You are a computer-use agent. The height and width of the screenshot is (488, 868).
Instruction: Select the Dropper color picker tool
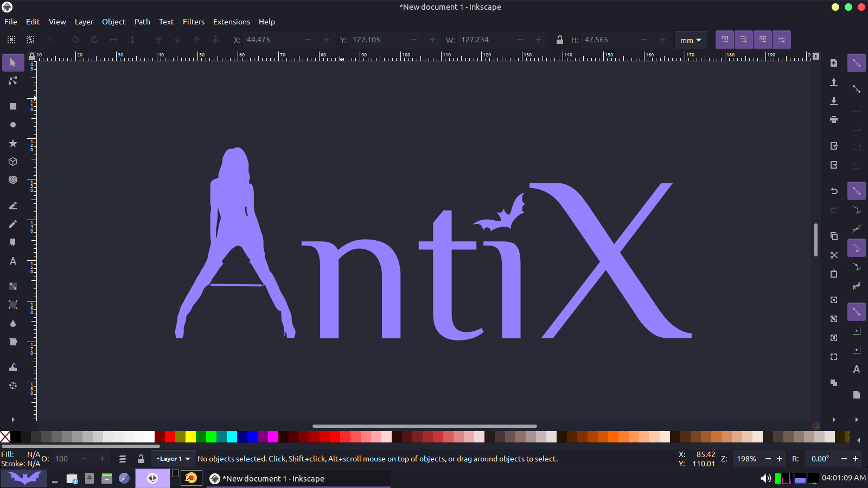(13, 323)
